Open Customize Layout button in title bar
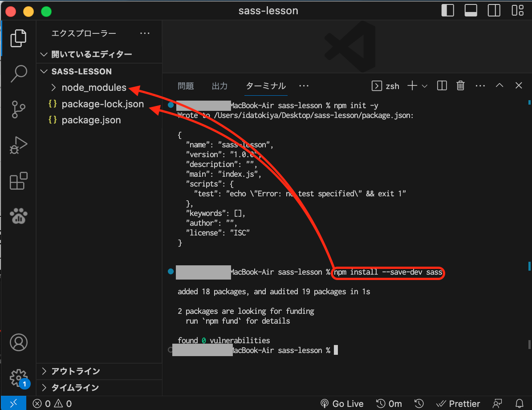 517,10
